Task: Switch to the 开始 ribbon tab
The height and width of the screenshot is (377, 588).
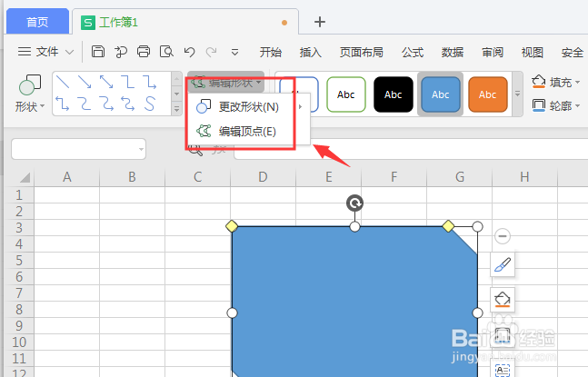Action: pos(271,52)
